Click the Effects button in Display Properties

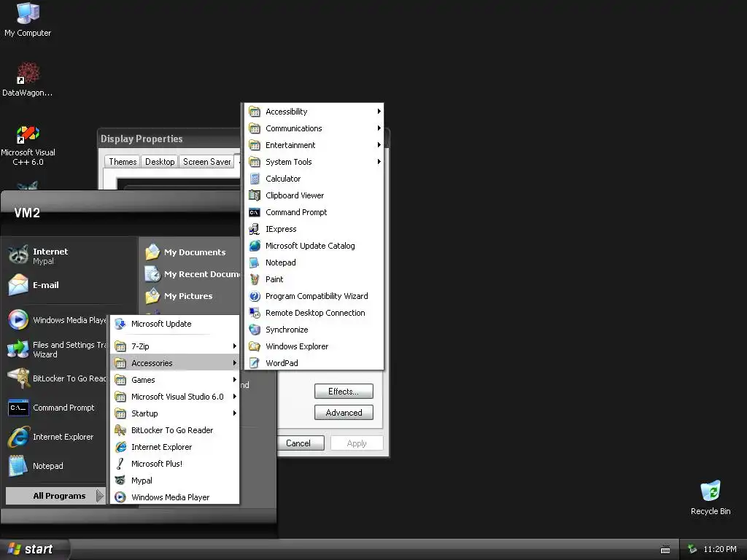(344, 392)
